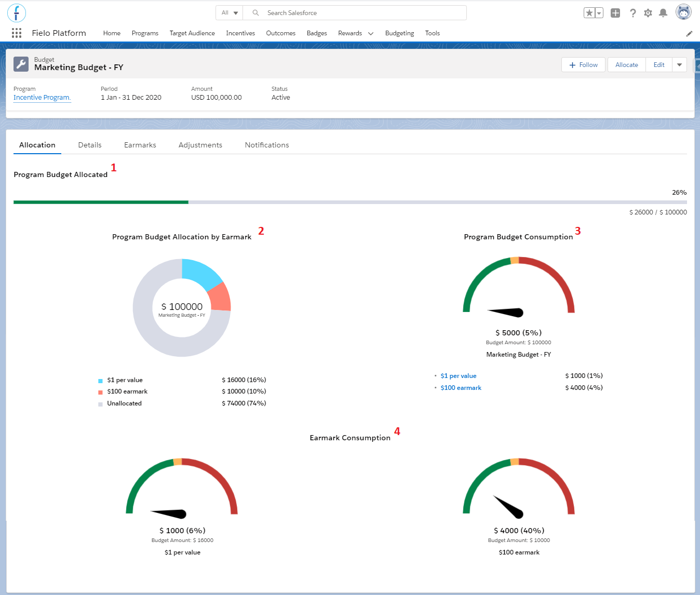
Task: Open more record actions dropdown beside Edit
Action: (679, 65)
